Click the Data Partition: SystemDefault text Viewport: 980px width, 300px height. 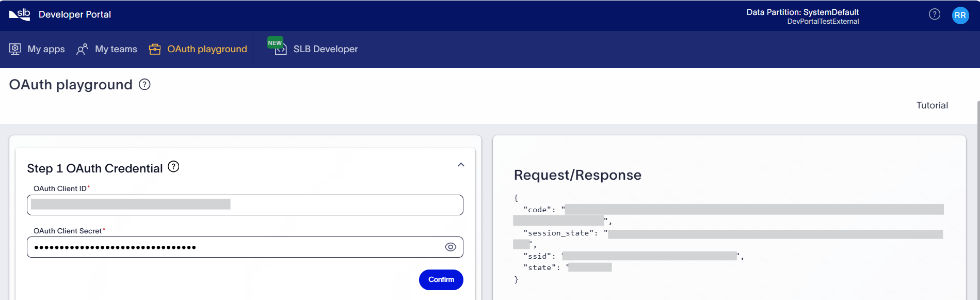click(x=802, y=12)
